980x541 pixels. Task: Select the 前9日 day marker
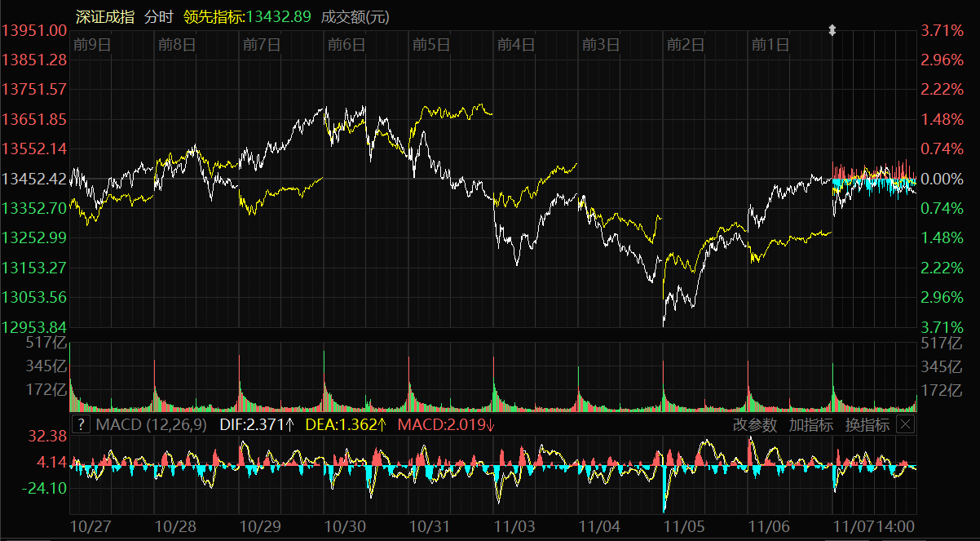tap(91, 45)
